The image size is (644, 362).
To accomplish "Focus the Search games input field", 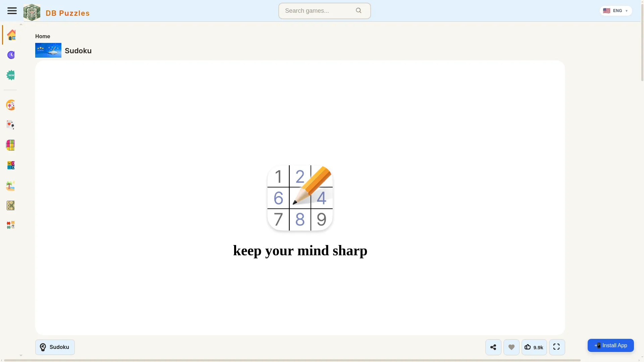I will [x=324, y=11].
